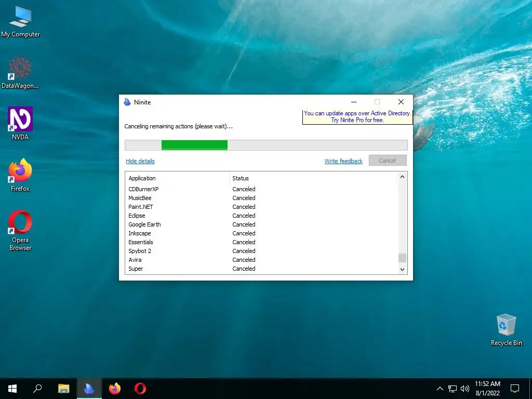Image resolution: width=532 pixels, height=399 pixels.
Task: Click the Application column header
Action: click(177, 178)
